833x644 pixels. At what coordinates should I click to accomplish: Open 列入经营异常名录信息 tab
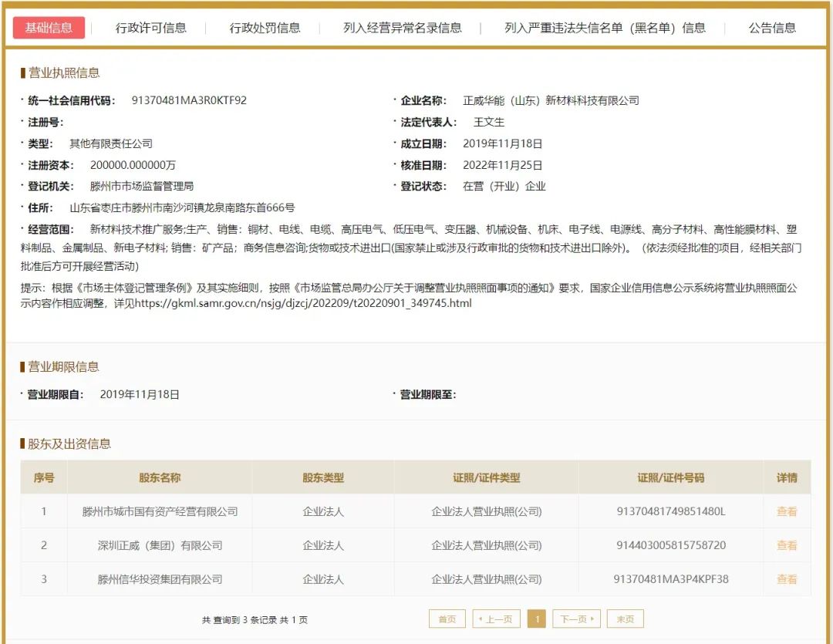(402, 28)
